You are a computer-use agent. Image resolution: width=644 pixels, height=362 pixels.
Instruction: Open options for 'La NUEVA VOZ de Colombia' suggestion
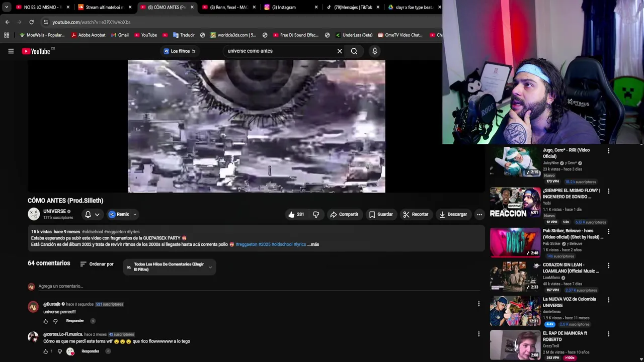click(608, 300)
